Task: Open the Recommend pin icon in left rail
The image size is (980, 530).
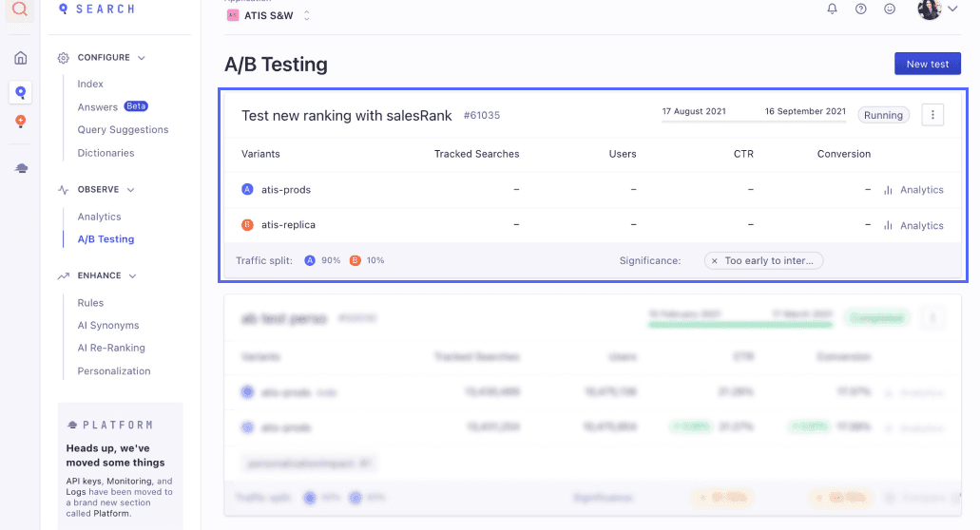Action: tap(21, 122)
